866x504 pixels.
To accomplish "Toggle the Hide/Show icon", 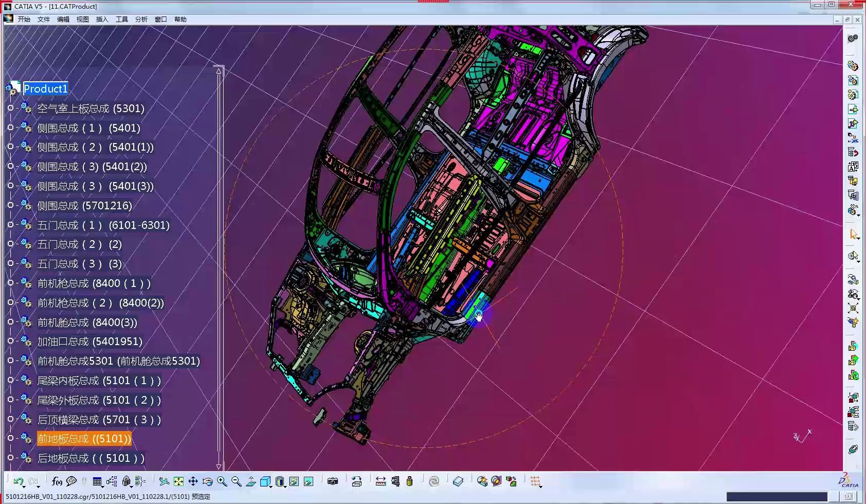I will 294,481.
